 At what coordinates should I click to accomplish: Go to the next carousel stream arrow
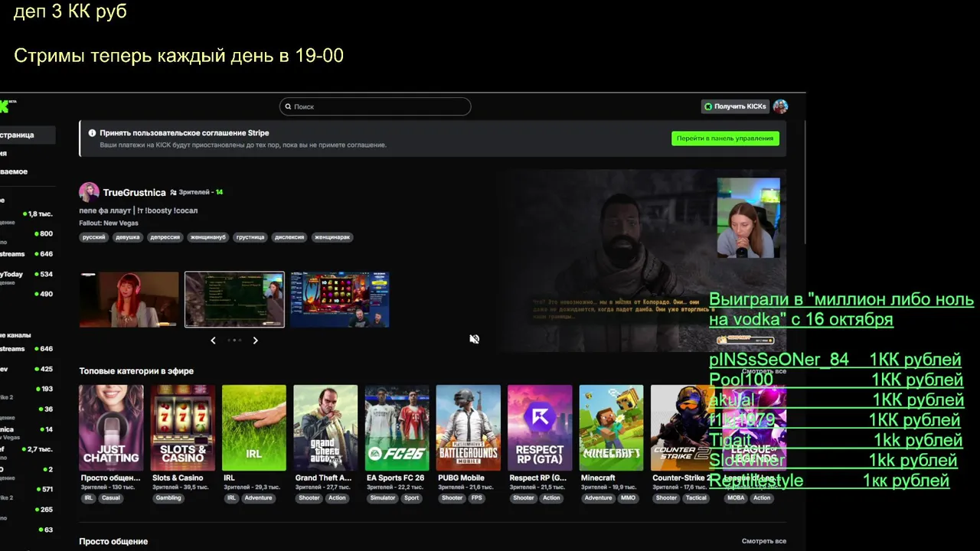pyautogui.click(x=256, y=341)
